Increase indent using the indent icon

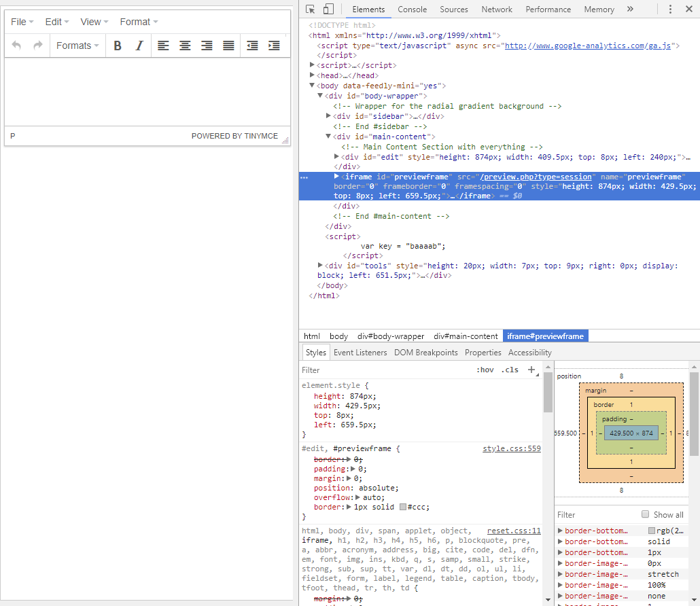(274, 46)
